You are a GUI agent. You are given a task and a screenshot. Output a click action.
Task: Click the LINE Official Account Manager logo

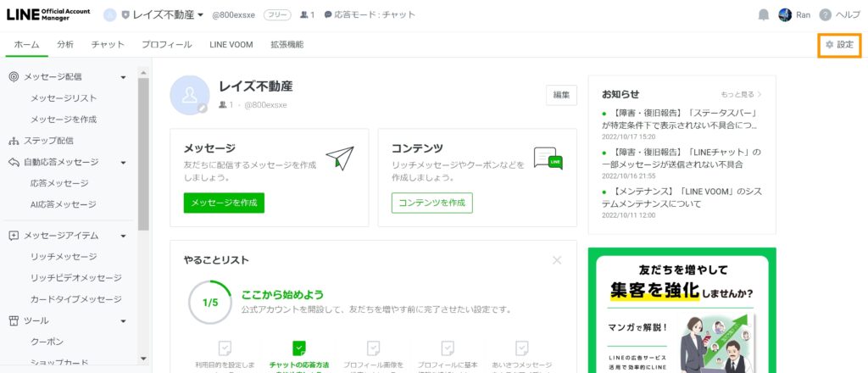point(48,15)
